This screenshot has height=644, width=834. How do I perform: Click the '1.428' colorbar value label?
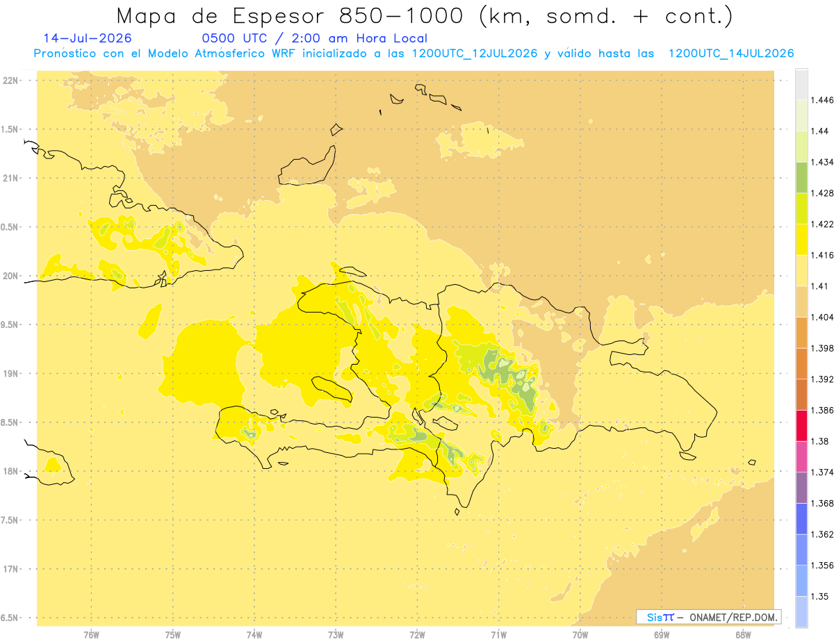point(822,193)
